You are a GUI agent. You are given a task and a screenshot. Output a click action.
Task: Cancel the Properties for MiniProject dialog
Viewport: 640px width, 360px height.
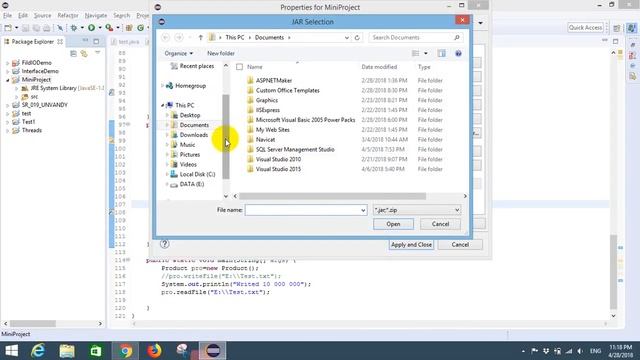(460, 244)
